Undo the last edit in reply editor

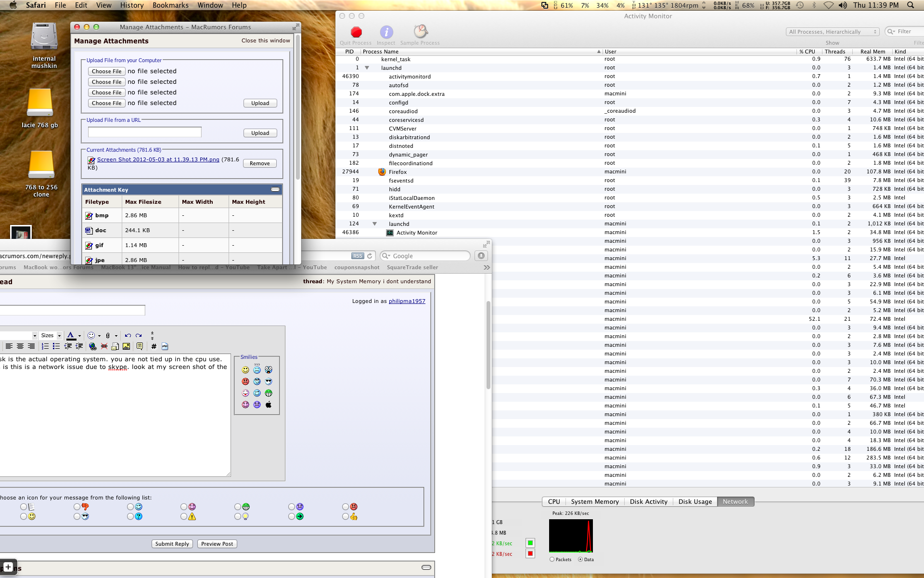128,336
